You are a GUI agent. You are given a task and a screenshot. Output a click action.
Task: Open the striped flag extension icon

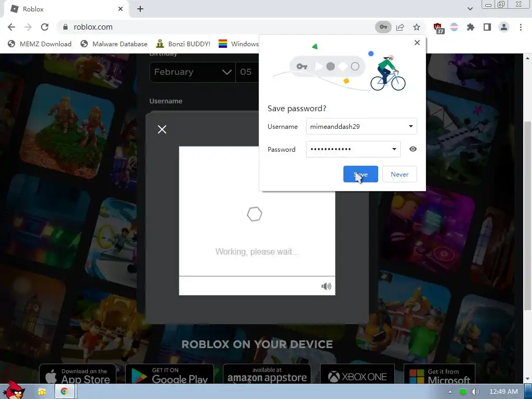coord(454,27)
